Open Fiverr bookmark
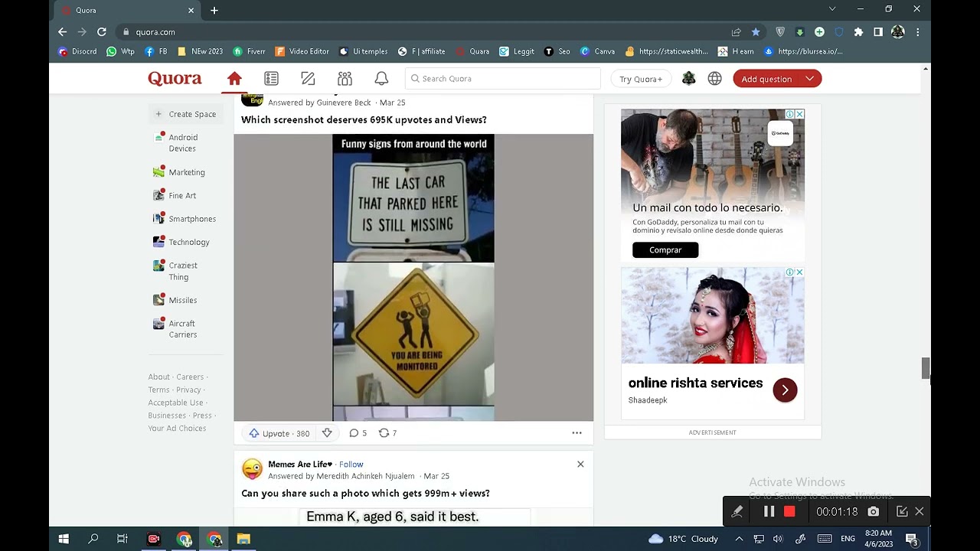The image size is (980, 551). [250, 51]
